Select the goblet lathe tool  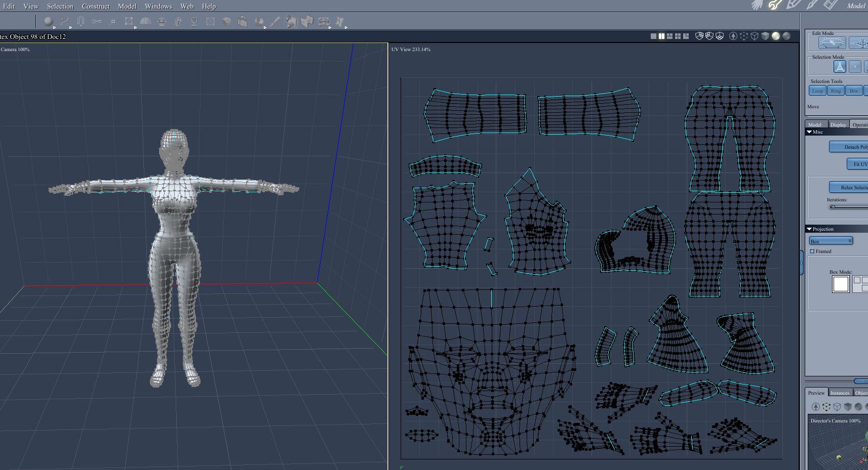point(194,21)
